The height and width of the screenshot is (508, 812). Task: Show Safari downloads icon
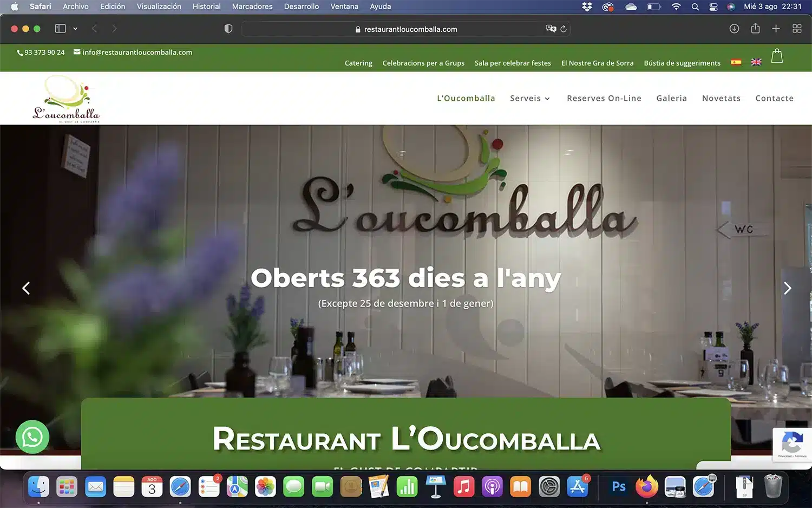click(x=734, y=29)
